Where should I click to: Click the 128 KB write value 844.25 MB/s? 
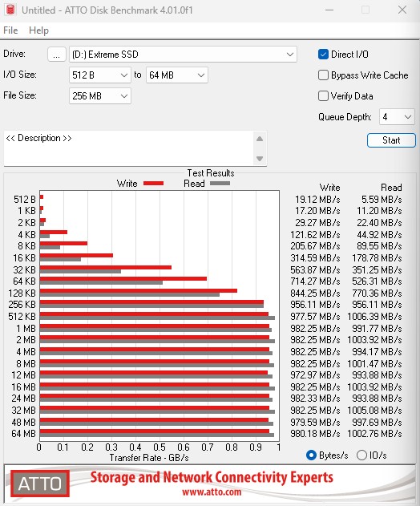(315, 293)
